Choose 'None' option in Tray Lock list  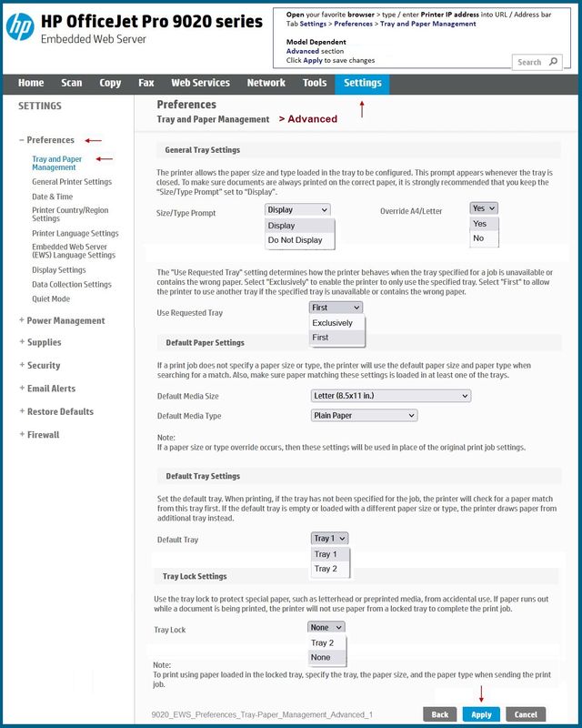coord(326,657)
